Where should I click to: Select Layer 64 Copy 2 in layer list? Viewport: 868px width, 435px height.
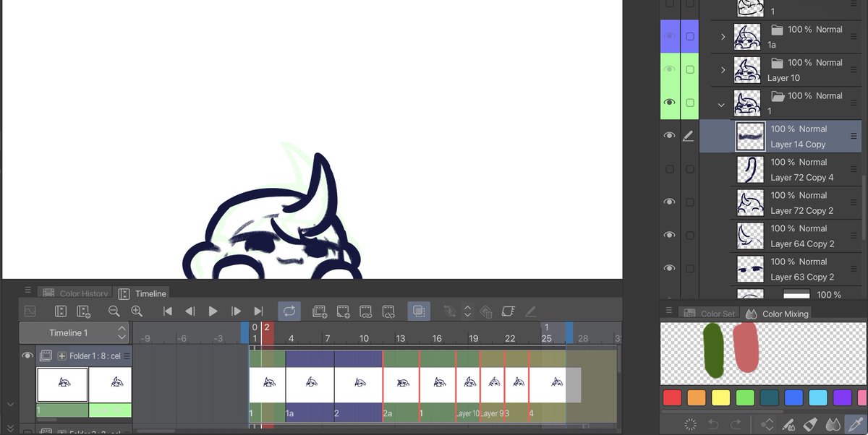coord(780,236)
